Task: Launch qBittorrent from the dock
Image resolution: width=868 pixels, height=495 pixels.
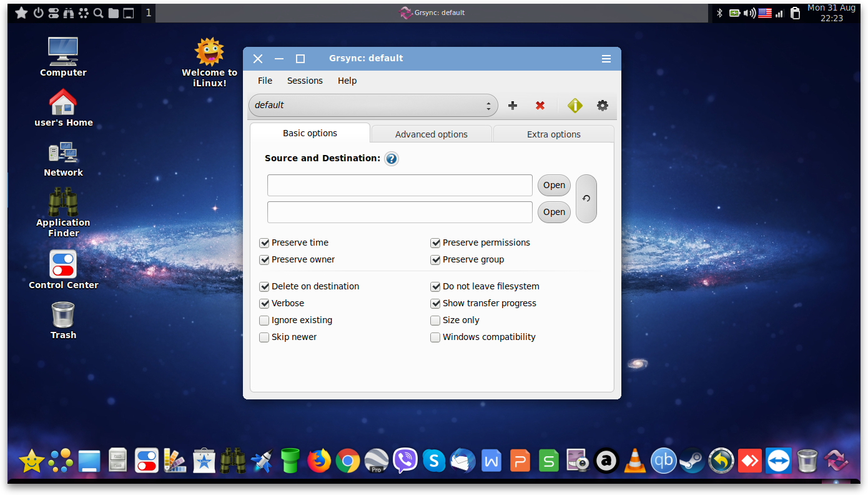Action: (664, 461)
